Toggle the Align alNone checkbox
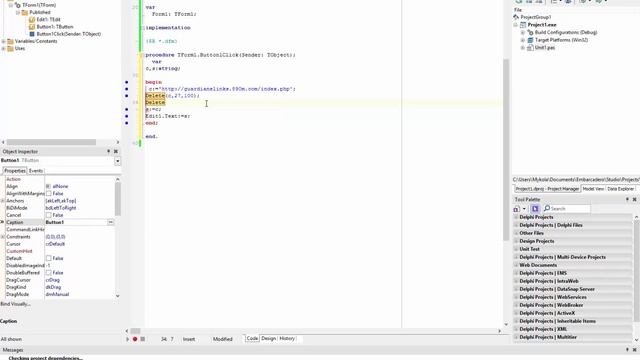This screenshot has width=640, height=360. point(48,187)
